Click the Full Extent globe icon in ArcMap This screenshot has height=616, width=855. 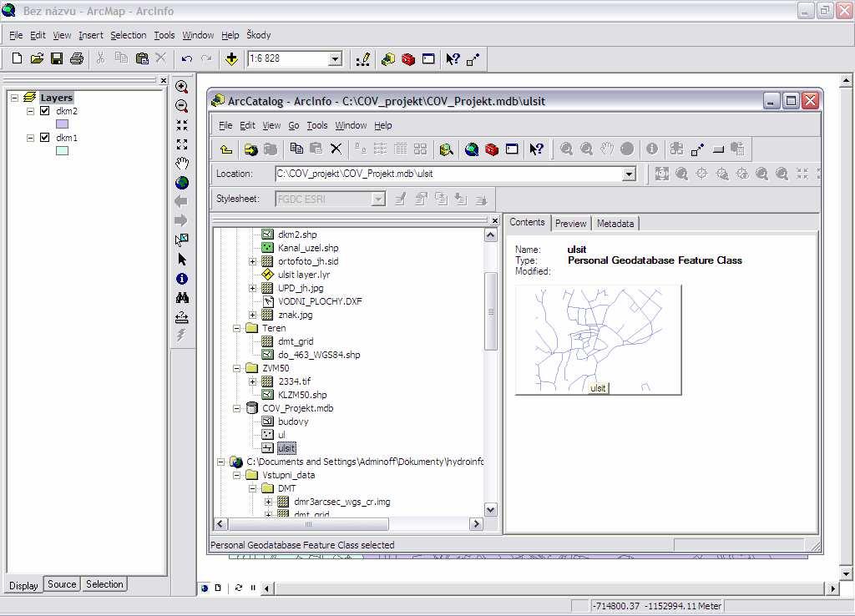(181, 183)
